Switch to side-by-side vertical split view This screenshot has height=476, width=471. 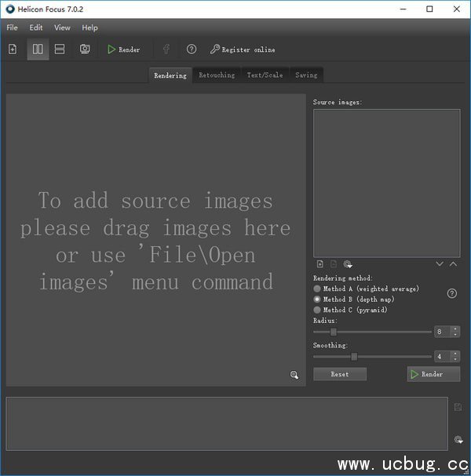pos(37,49)
